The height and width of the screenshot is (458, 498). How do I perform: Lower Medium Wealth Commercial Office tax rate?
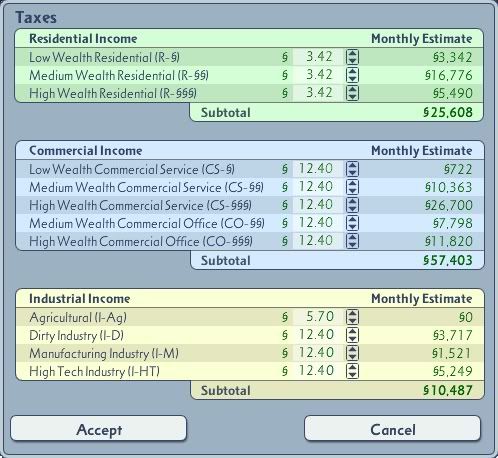[x=352, y=227]
